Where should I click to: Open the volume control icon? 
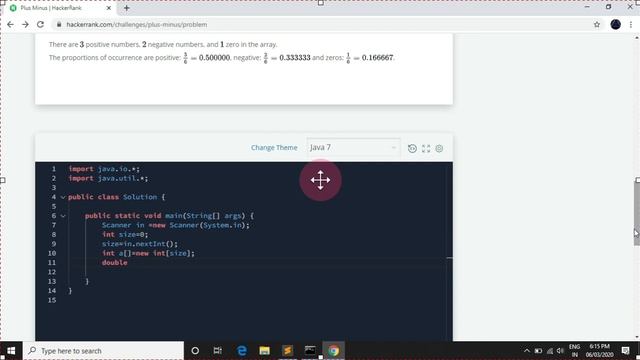click(560, 351)
